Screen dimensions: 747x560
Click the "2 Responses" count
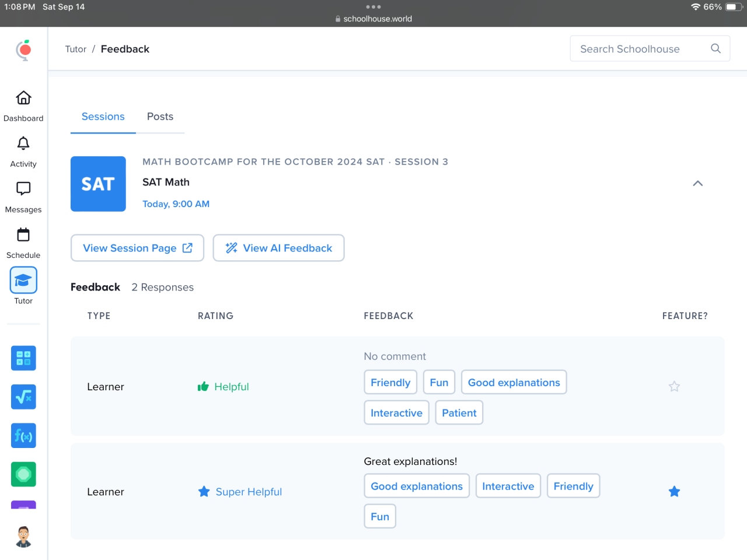[x=162, y=287]
